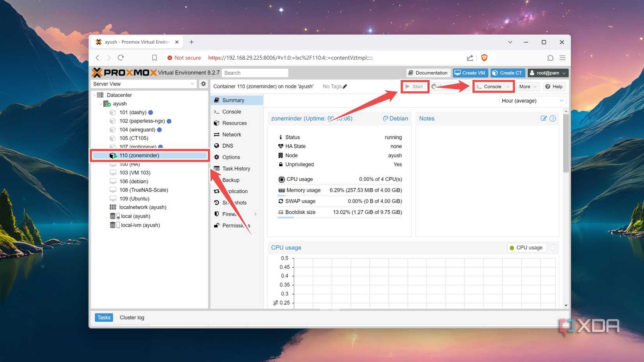644x362 pixels.
Task: Select VM 106 (debian)
Action: point(133,181)
